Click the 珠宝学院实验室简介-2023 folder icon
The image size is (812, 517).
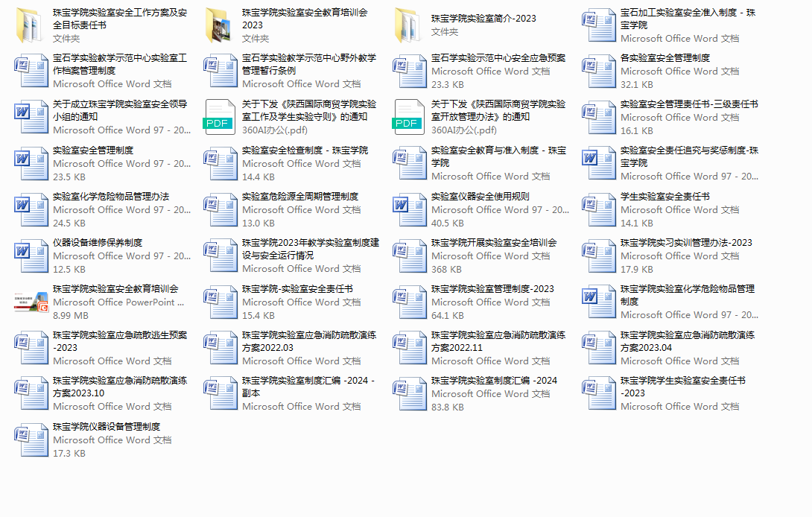(408, 25)
